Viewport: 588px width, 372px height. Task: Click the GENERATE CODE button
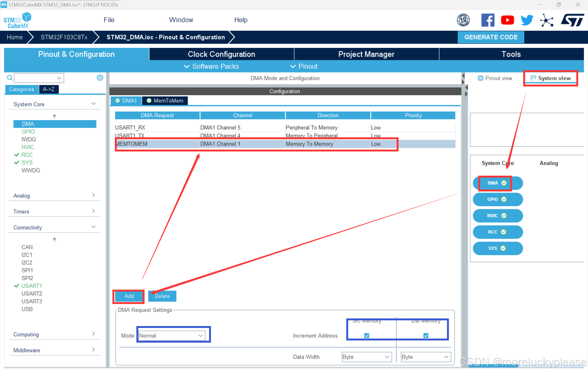coord(491,37)
